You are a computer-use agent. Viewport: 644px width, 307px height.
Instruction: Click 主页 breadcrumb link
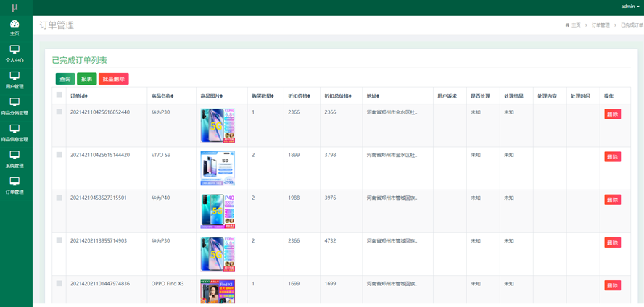pyautogui.click(x=577, y=25)
